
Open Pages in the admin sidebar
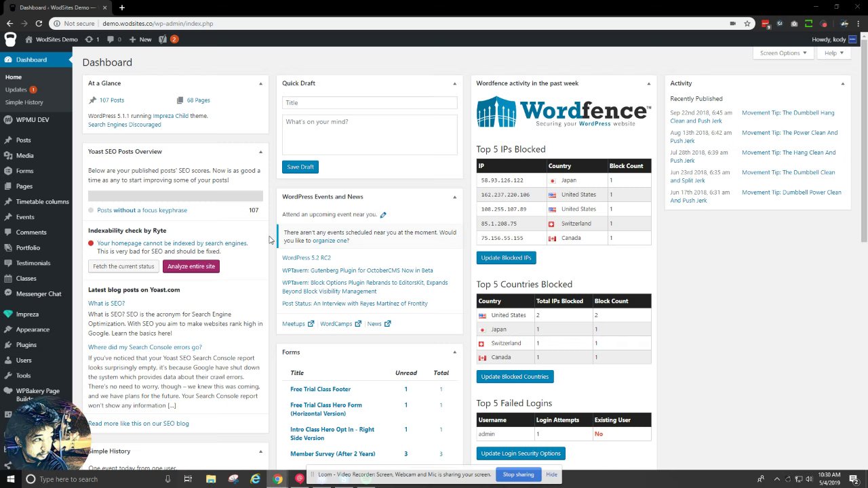pyautogui.click(x=24, y=186)
